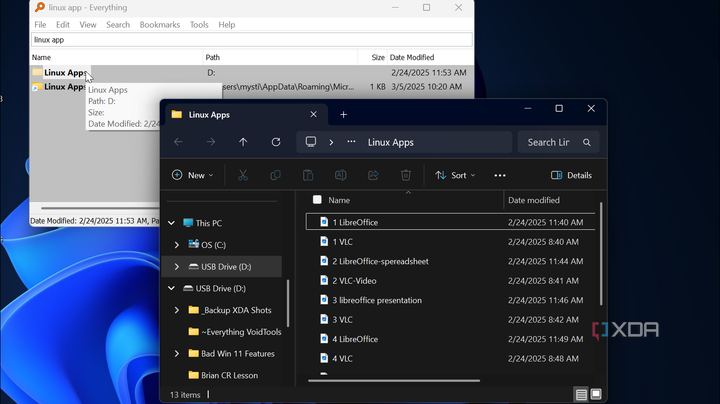Toggle the Details pane button
Image resolution: width=720 pixels, height=404 pixels.
(571, 175)
